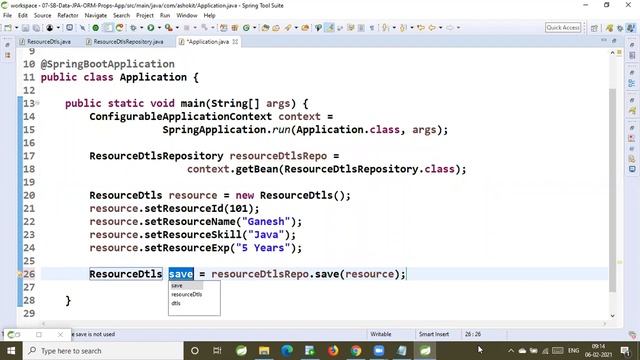640x360 pixels.
Task: Open the Edit menu
Action: [22, 16]
